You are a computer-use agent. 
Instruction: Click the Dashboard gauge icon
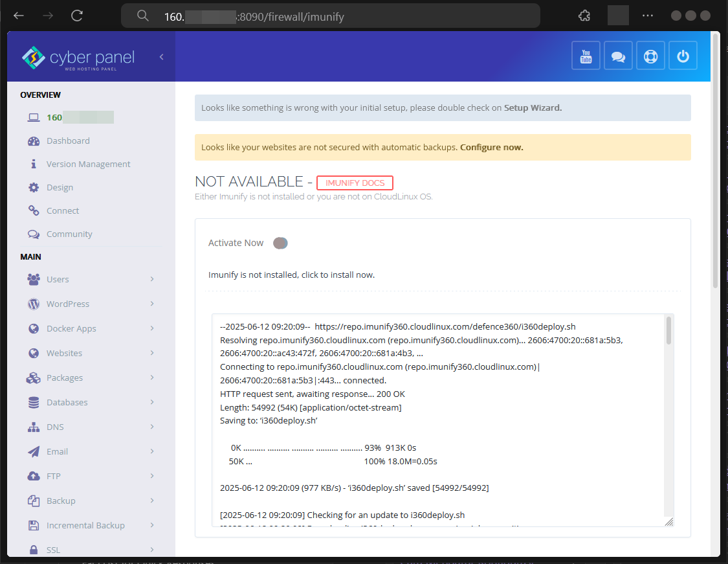click(x=34, y=141)
